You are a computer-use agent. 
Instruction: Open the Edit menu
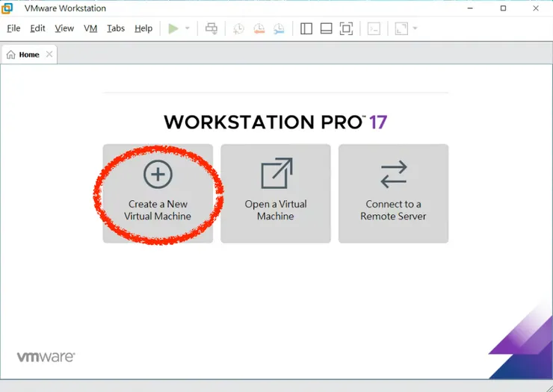37,28
